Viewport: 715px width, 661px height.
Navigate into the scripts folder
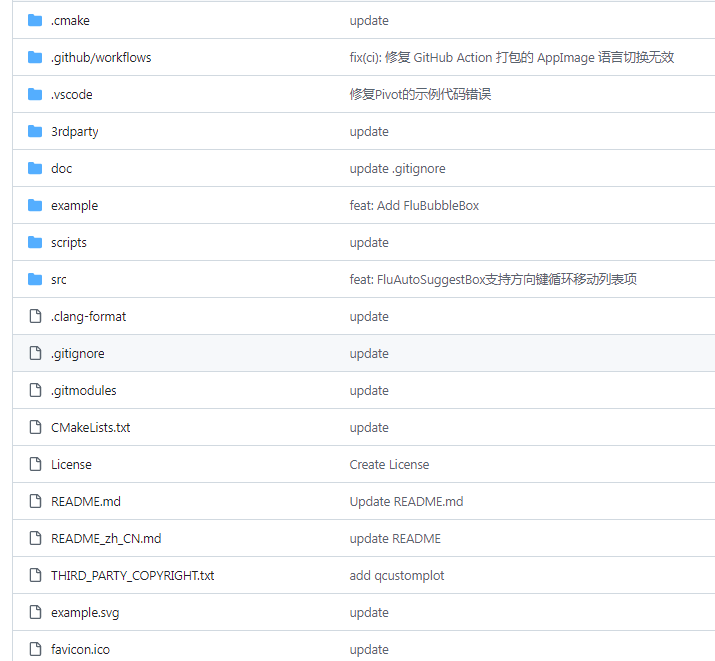[x=69, y=243]
